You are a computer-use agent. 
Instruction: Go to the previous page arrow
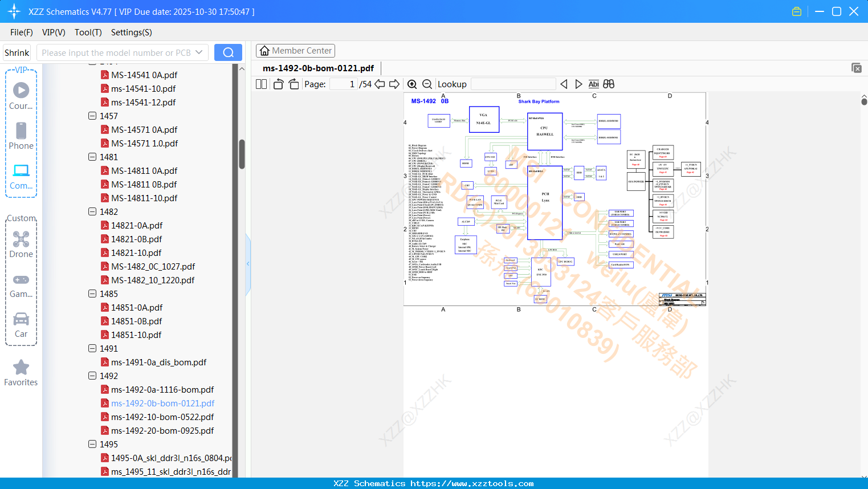tap(380, 84)
